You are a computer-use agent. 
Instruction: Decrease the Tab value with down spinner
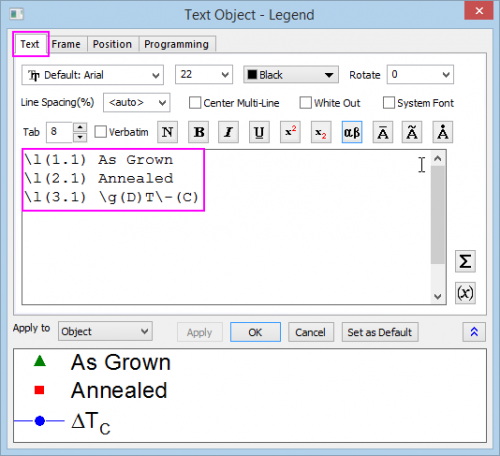(x=80, y=137)
